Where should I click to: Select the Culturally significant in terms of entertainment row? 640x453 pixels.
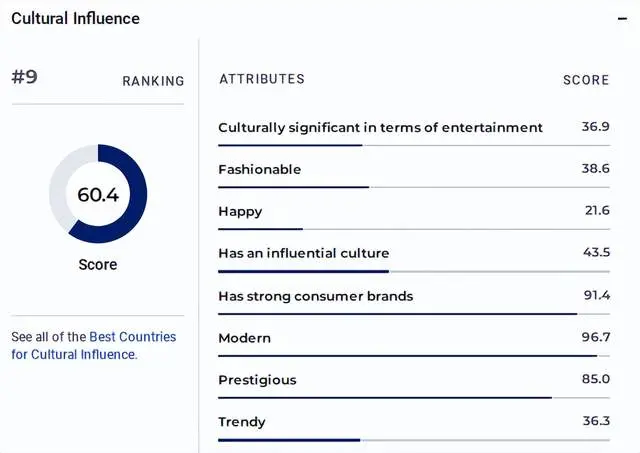[x=380, y=128]
